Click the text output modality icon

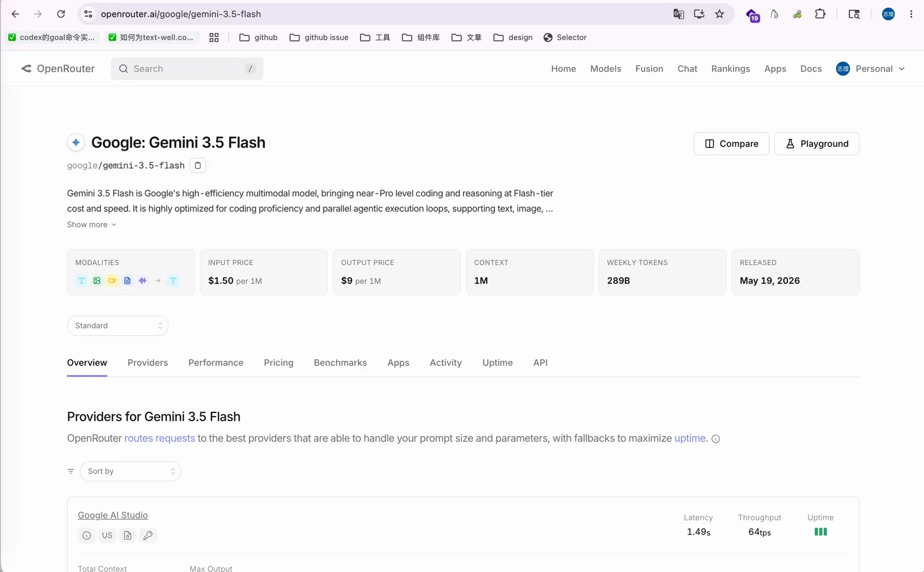click(173, 281)
